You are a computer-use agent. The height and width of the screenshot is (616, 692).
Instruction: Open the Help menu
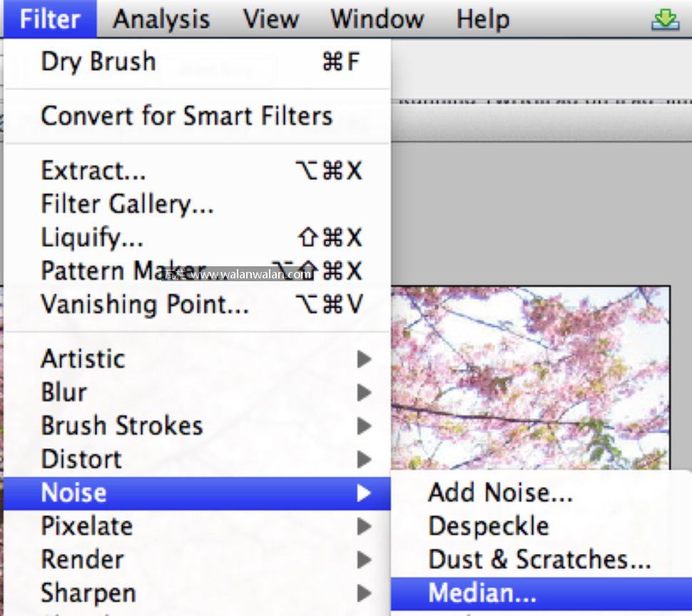click(483, 19)
